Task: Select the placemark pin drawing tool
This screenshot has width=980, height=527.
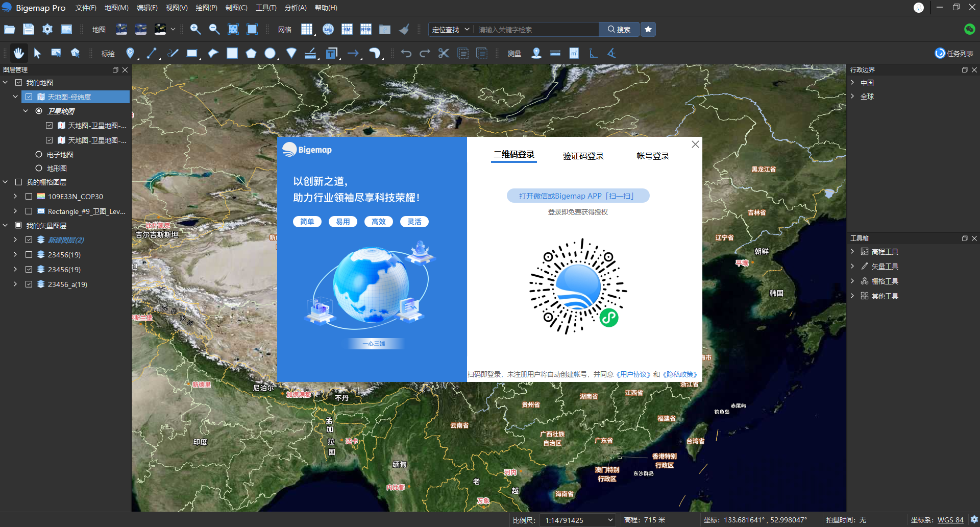Action: 130,53
